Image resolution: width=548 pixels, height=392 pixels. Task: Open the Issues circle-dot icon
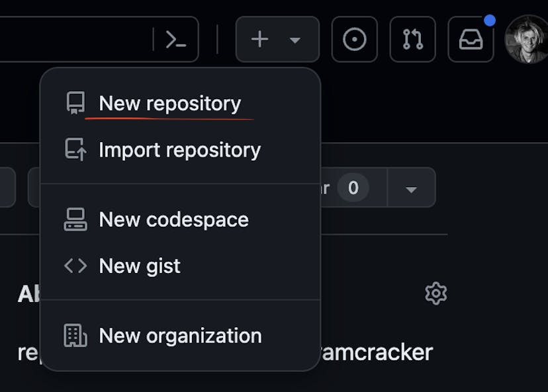click(x=355, y=40)
